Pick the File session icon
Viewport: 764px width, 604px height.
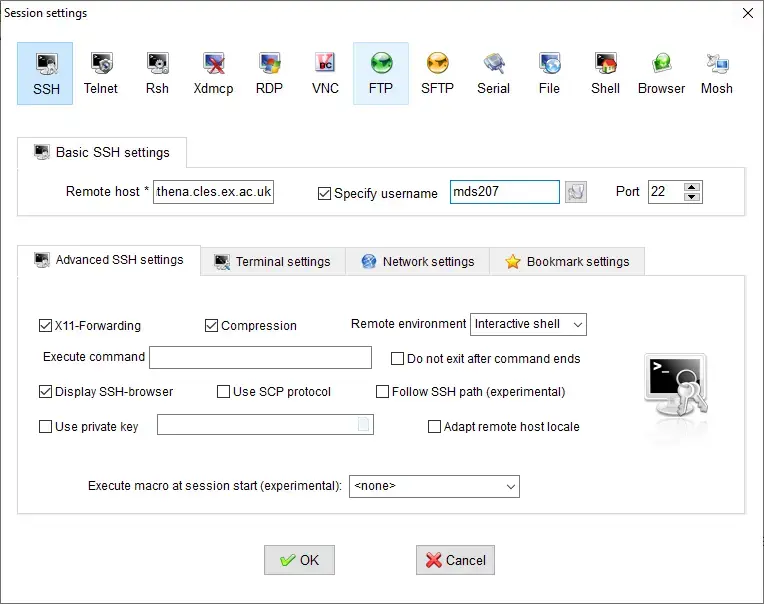point(549,74)
